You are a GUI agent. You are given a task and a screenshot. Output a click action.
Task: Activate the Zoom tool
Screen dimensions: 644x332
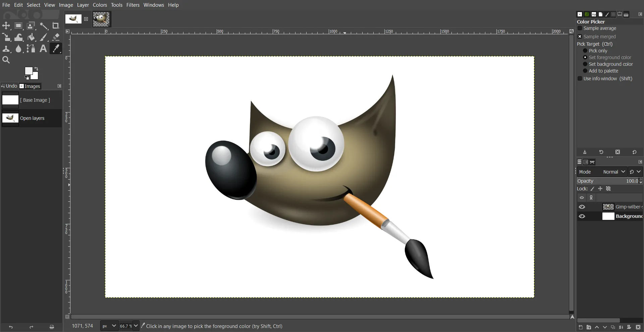click(6, 59)
